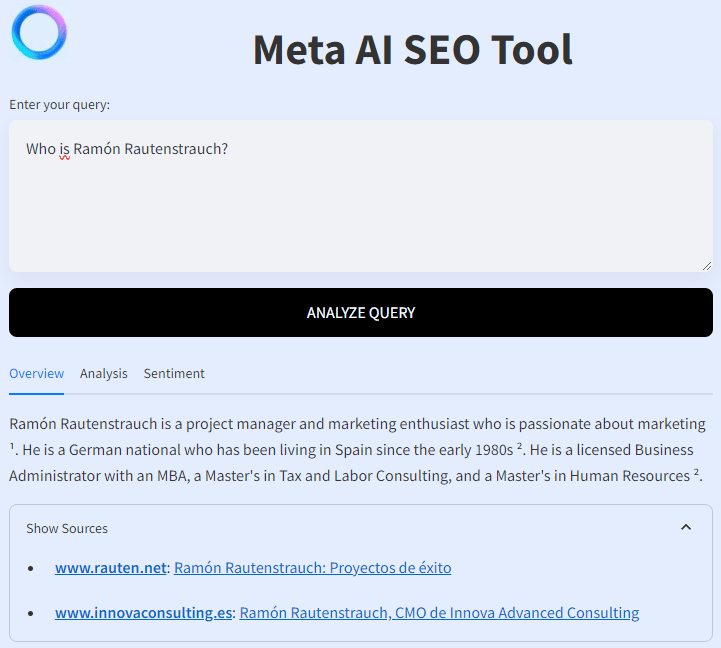Focus the query text input area
721x648 pixels.
(361, 196)
